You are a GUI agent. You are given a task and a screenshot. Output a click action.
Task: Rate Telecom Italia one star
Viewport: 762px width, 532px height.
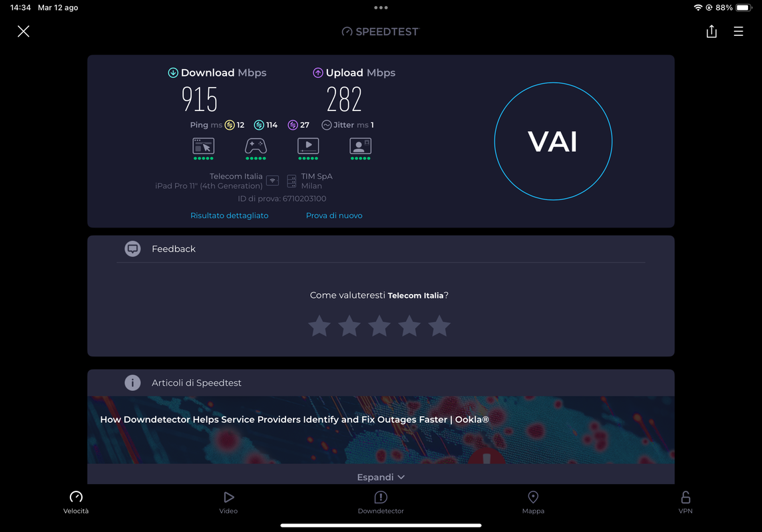pyautogui.click(x=319, y=326)
